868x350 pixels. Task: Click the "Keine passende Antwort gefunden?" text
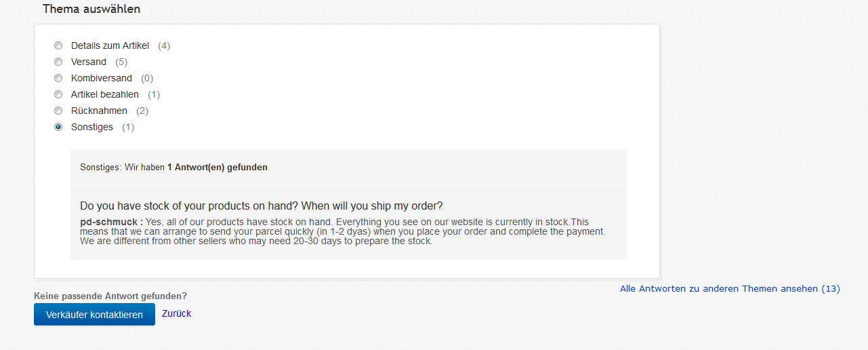(110, 296)
